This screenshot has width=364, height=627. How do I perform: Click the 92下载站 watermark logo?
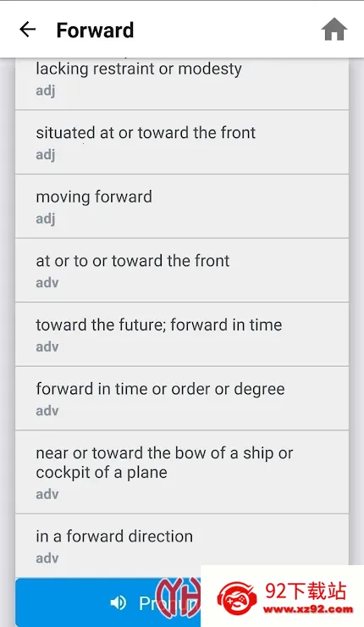(283, 596)
